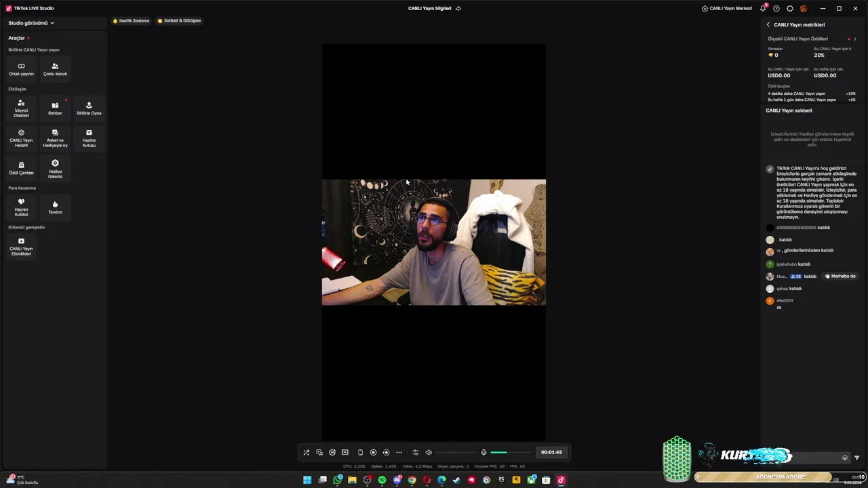The image size is (868, 488).
Task: Open File Explorer from the taskbar
Action: [352, 480]
